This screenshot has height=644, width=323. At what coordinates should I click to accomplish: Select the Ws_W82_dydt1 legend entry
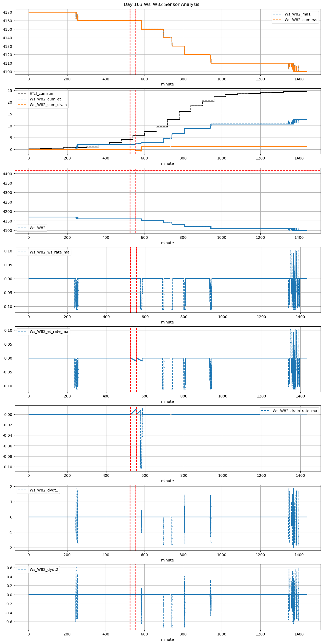pyautogui.click(x=44, y=490)
